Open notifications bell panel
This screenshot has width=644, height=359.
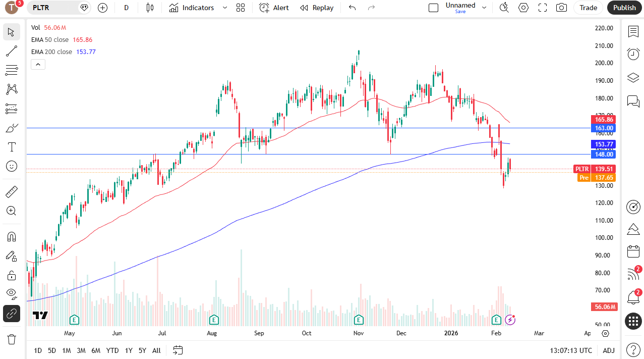click(x=633, y=297)
